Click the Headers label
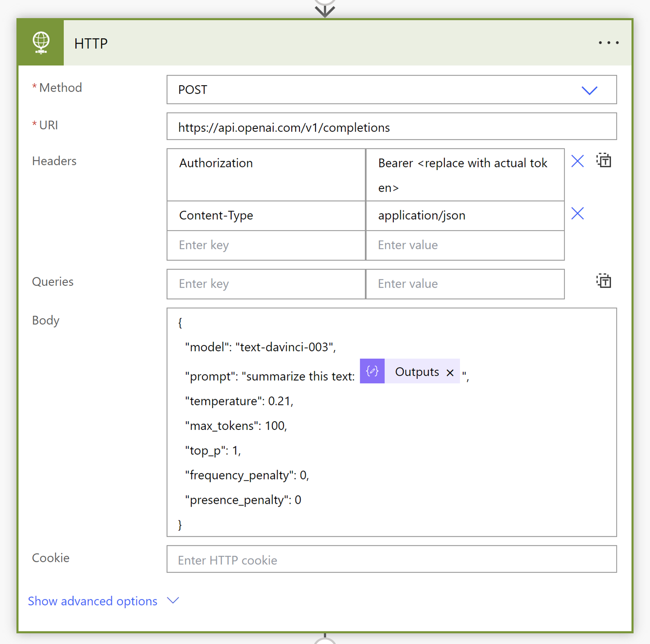Viewport: 650px width, 644px height. click(x=54, y=161)
